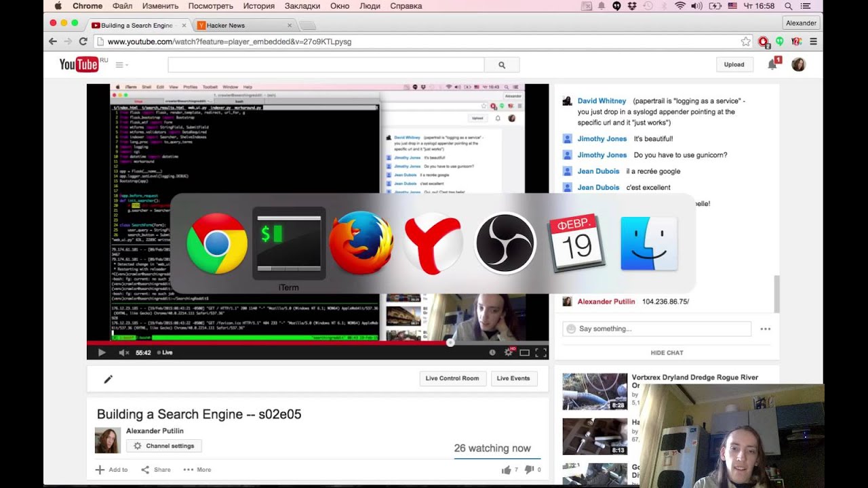The width and height of the screenshot is (868, 488).
Task: Open Alexander Putilin channel link
Action: tap(155, 431)
